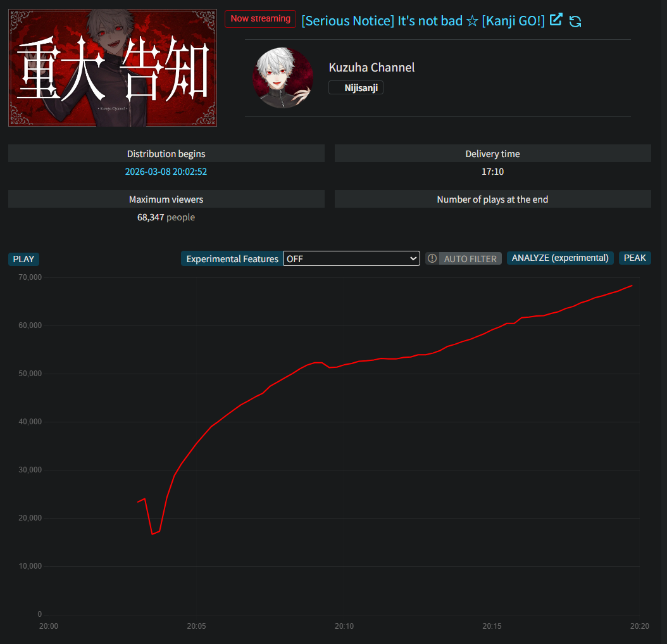Click the PLAY button

[x=23, y=259]
